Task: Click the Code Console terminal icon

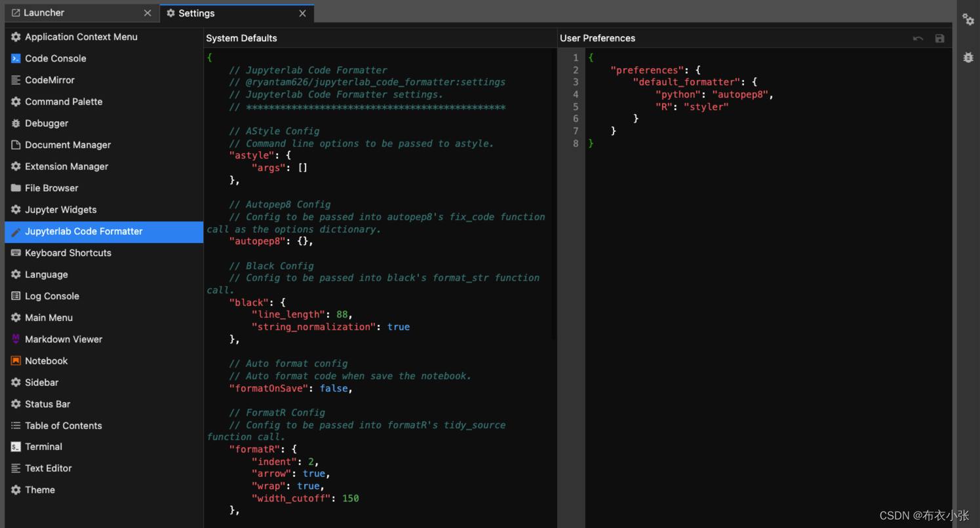Action: point(16,59)
